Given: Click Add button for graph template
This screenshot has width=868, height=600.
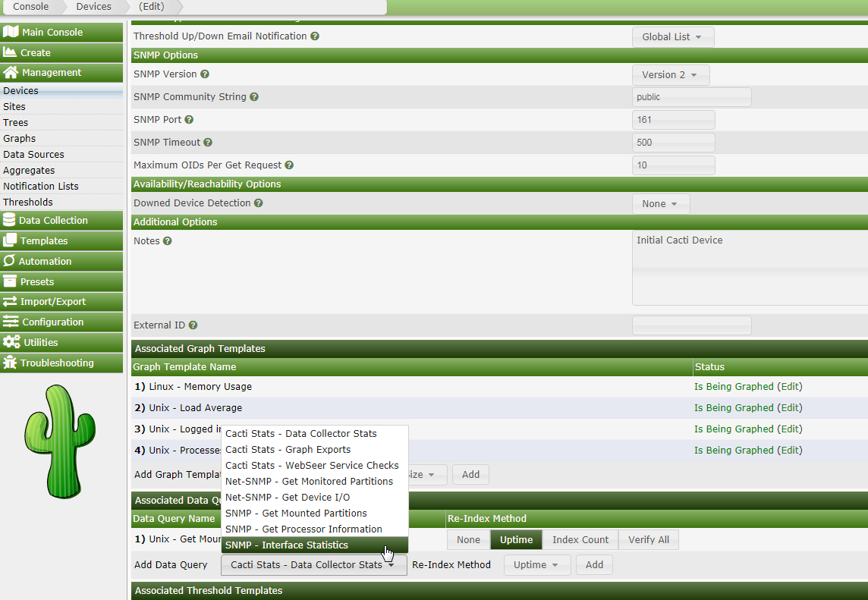Looking at the screenshot, I should (x=470, y=474).
